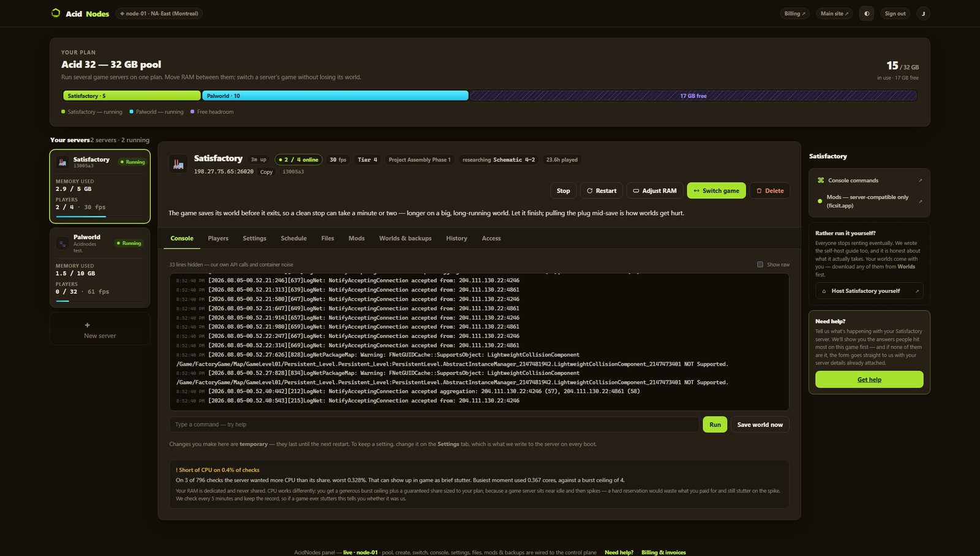The image size is (980, 556).
Task: Open the Players tab
Action: (218, 238)
